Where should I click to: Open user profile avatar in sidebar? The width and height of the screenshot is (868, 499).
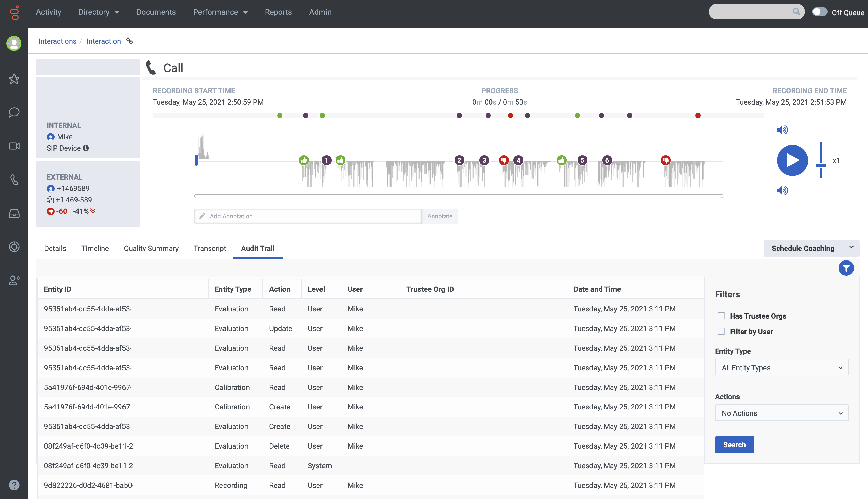point(14,43)
